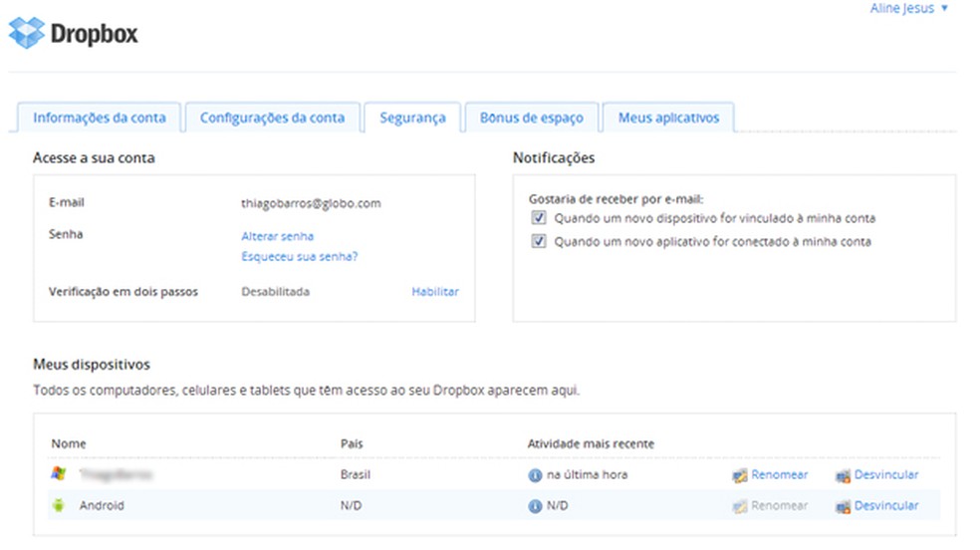The image size is (980, 550).
Task: Click 'Atividade mais recente' column header
Action: 591,443
